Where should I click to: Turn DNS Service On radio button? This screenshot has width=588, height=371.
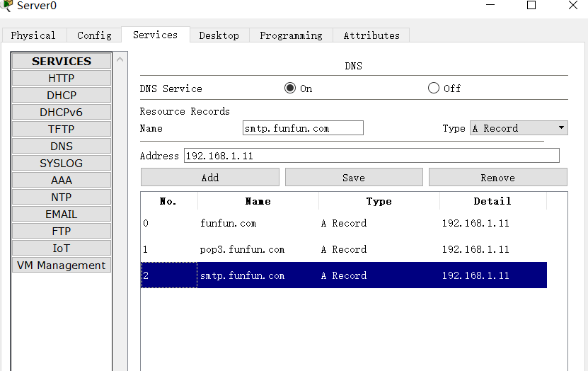(x=290, y=89)
